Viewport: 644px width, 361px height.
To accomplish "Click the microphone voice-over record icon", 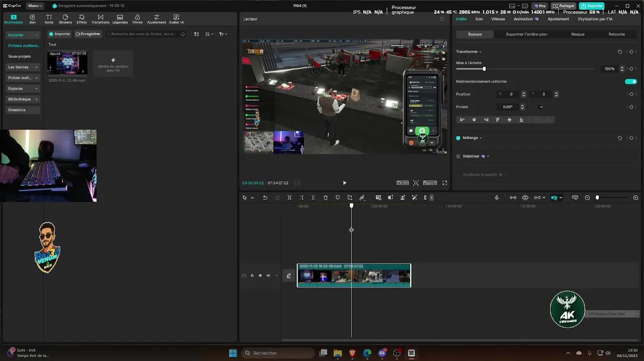I will (x=497, y=198).
